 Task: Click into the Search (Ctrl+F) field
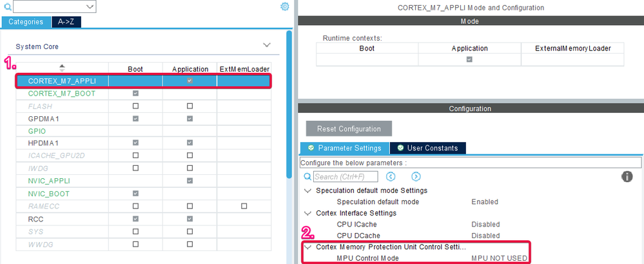346,177
